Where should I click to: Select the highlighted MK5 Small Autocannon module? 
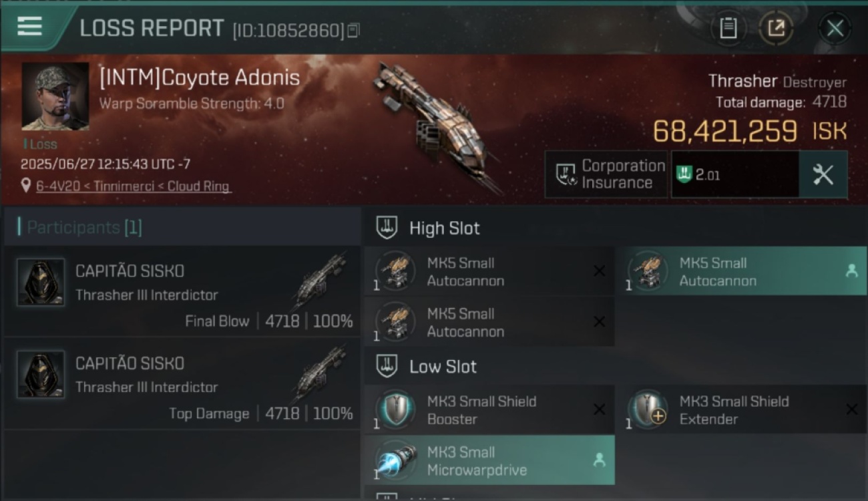click(x=741, y=271)
